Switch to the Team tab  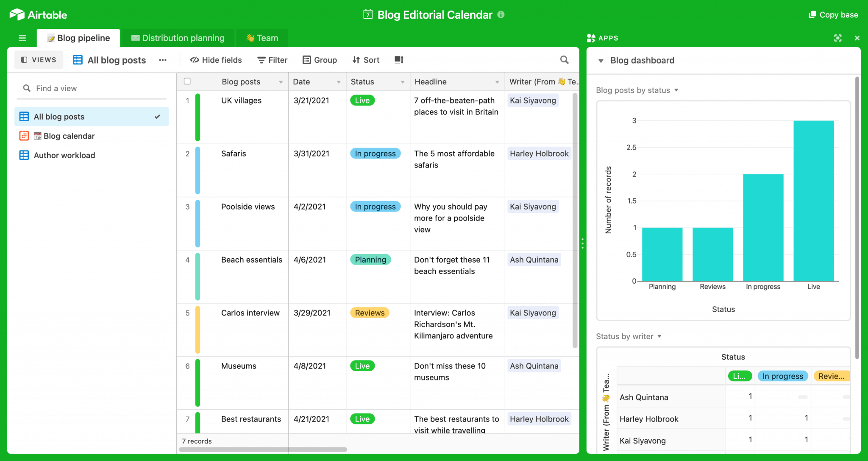pos(262,38)
